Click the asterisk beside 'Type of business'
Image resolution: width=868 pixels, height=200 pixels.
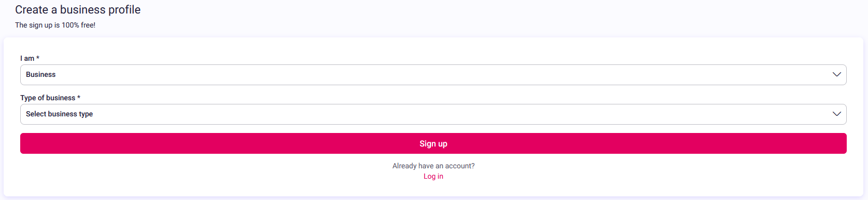click(x=79, y=97)
